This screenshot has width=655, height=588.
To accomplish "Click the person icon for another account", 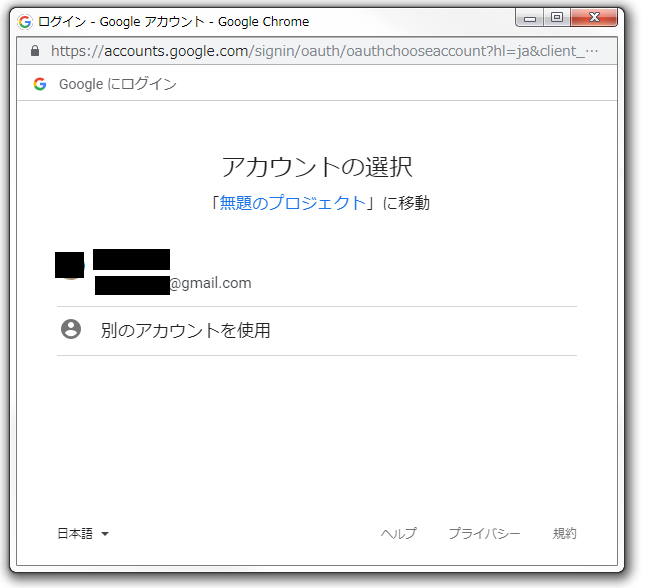I will 71,329.
